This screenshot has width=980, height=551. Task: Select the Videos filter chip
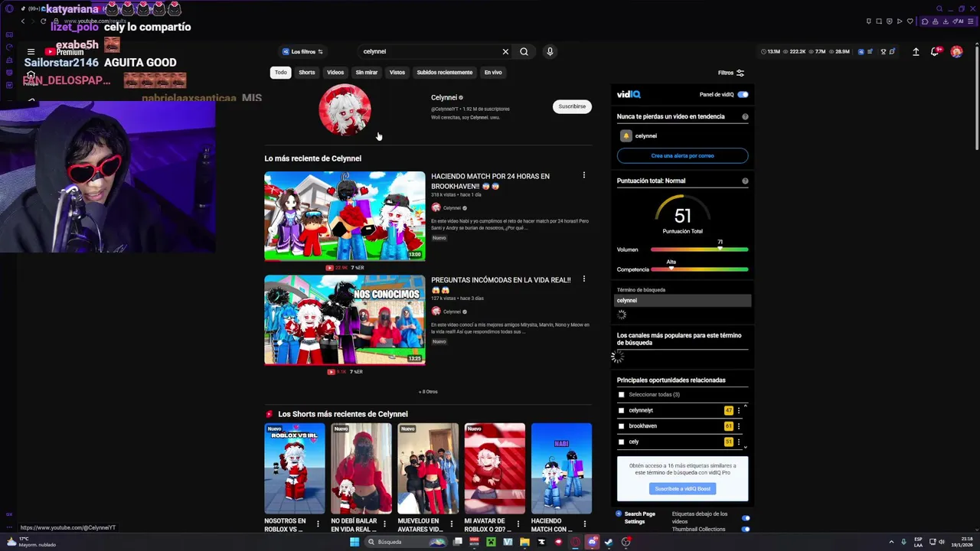click(335, 73)
